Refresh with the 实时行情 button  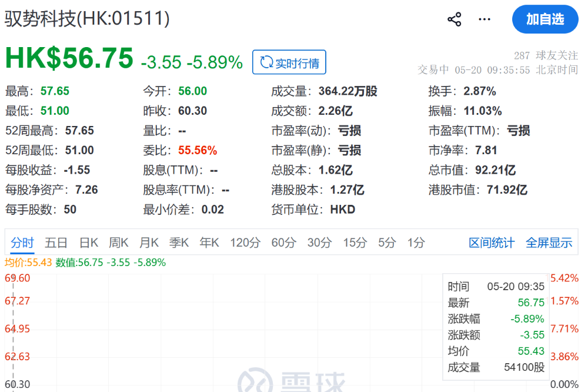tap(289, 62)
